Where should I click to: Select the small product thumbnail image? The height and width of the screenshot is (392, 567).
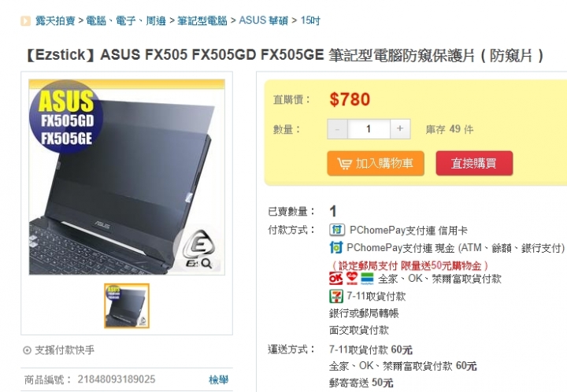(127, 305)
